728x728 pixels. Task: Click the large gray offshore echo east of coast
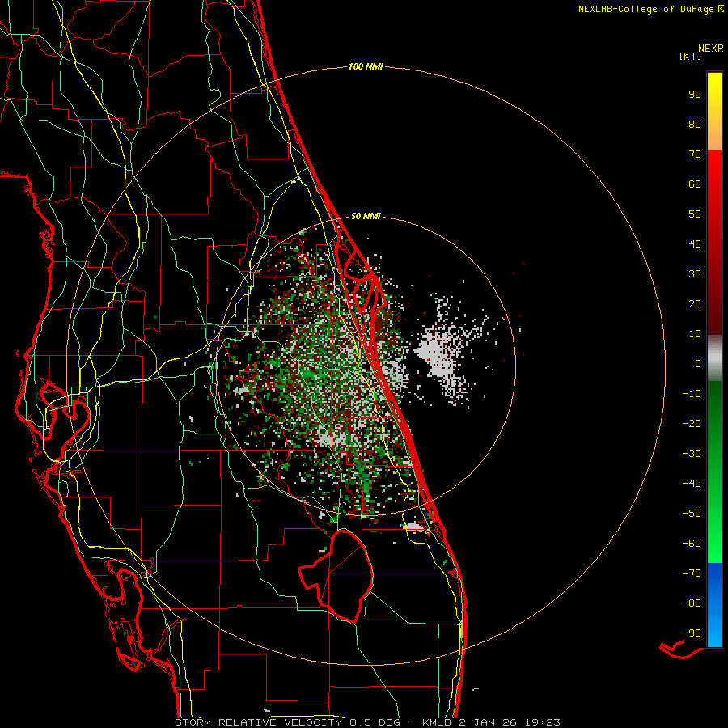[438, 353]
